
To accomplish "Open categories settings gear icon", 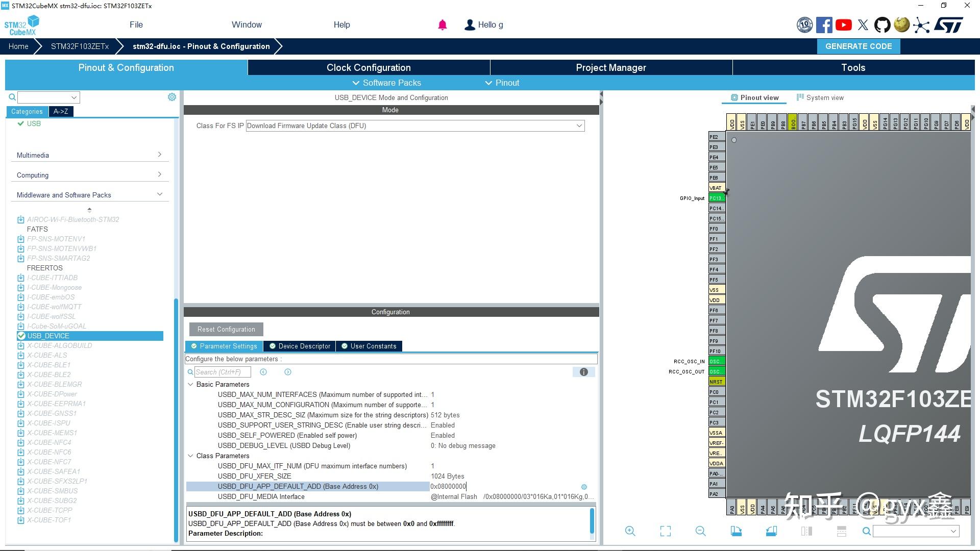I will pos(172,97).
